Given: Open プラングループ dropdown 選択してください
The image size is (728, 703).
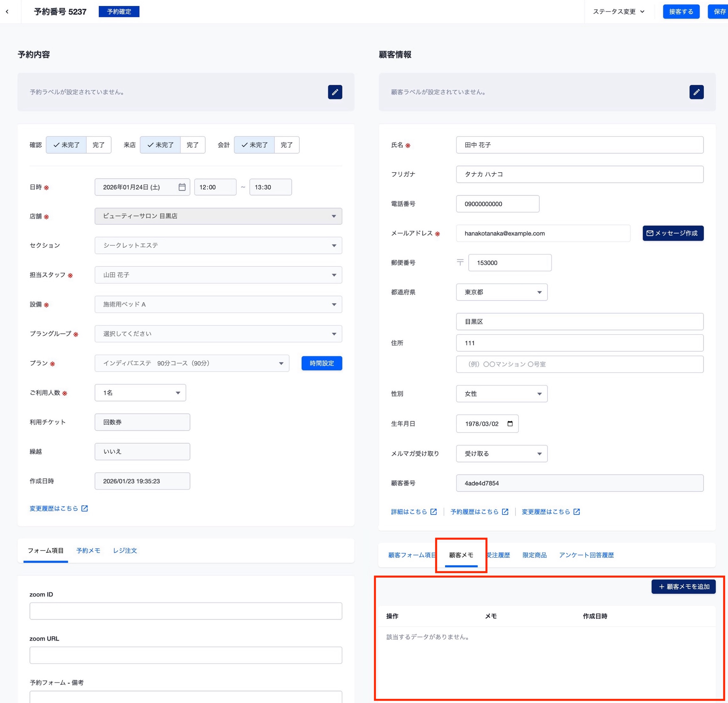Looking at the screenshot, I should (219, 334).
